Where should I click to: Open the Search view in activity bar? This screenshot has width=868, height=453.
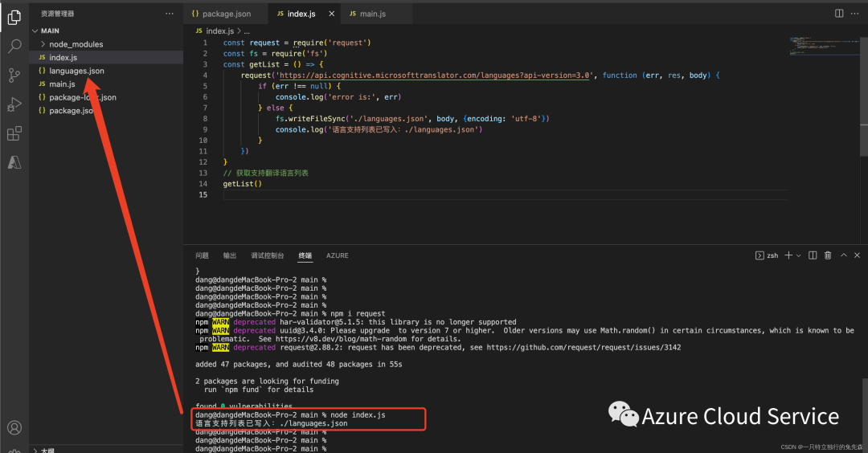pos(14,46)
